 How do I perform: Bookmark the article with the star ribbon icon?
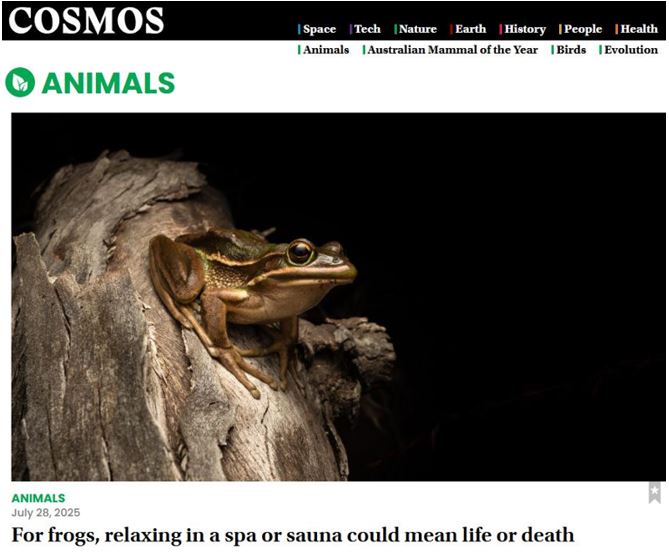[654, 493]
